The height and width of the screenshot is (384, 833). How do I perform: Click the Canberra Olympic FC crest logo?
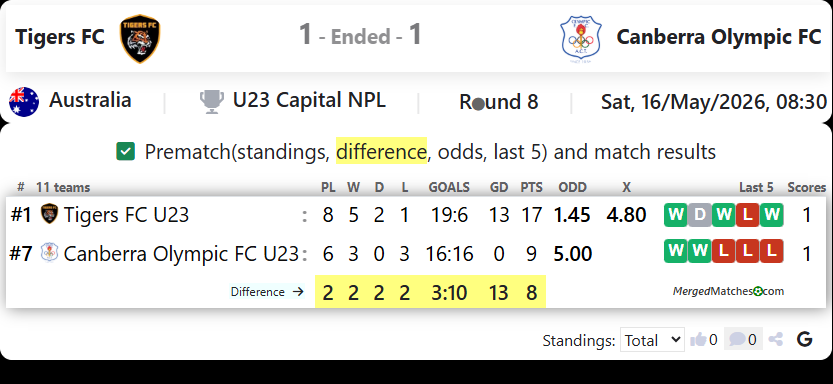(581, 39)
